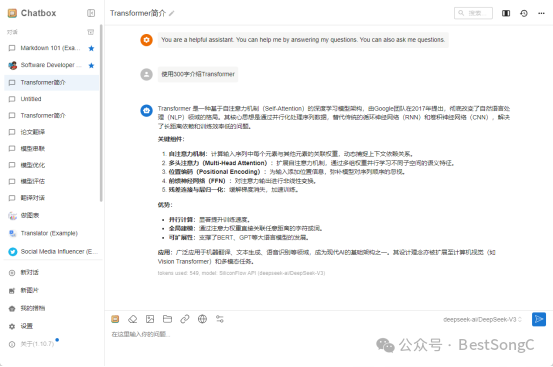Click the gear icon next to 设置

coord(12,326)
